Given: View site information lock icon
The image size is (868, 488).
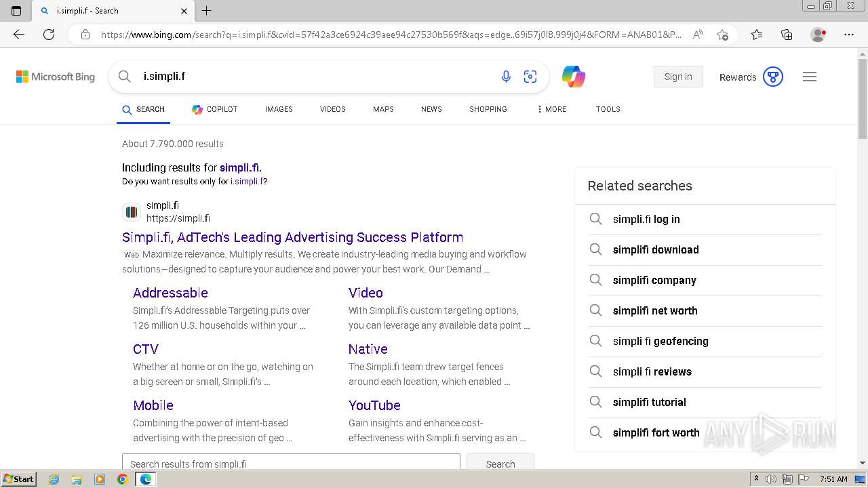Looking at the screenshot, I should tap(85, 35).
